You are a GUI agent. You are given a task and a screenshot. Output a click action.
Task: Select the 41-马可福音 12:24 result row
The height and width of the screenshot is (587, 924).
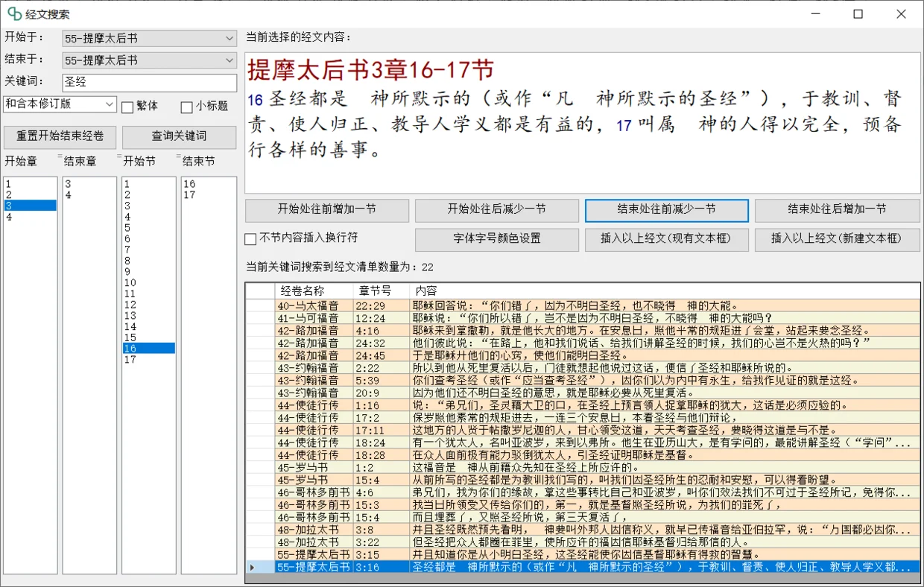[x=583, y=318]
